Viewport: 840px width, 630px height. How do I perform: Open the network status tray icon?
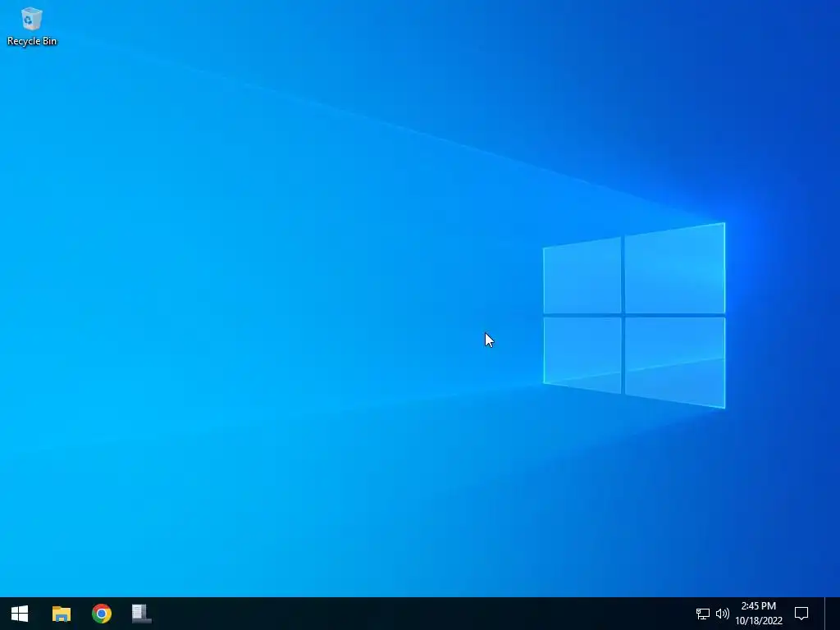click(x=702, y=614)
